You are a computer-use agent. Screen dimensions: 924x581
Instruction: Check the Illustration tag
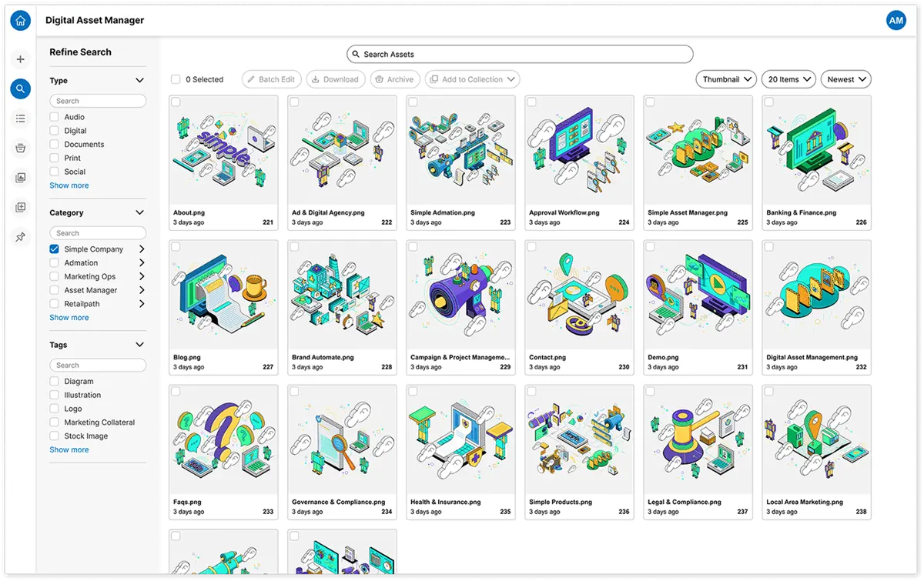[55, 395]
